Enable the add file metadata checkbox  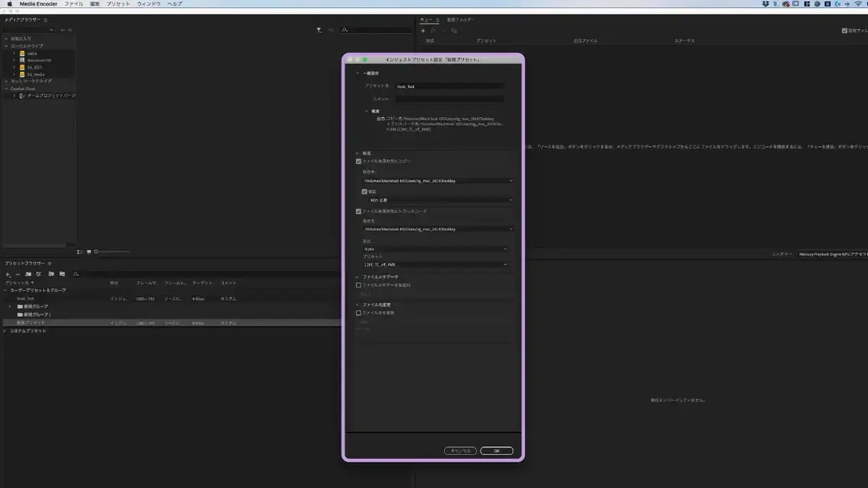point(359,285)
